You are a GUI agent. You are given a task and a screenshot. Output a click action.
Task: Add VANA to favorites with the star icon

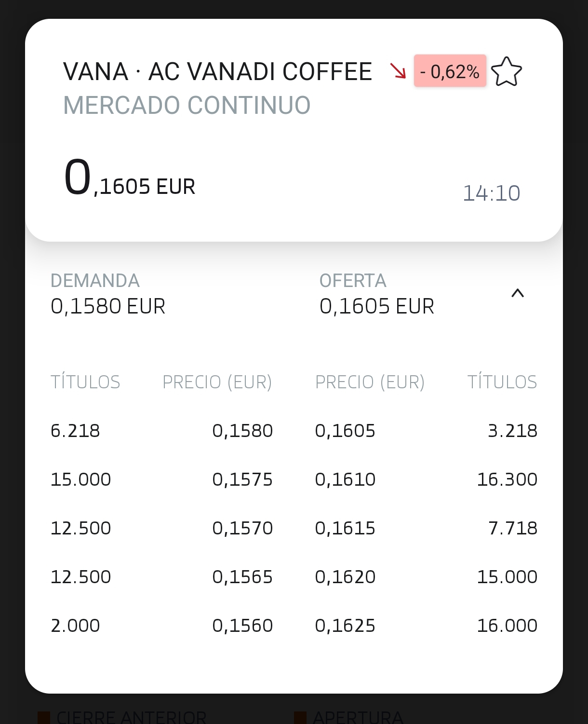pos(506,71)
